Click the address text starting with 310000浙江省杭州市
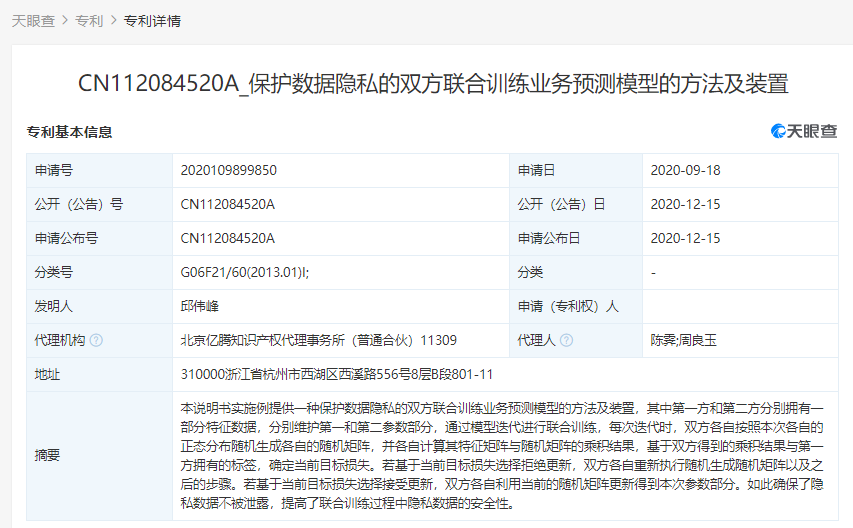The image size is (853, 528). (337, 374)
